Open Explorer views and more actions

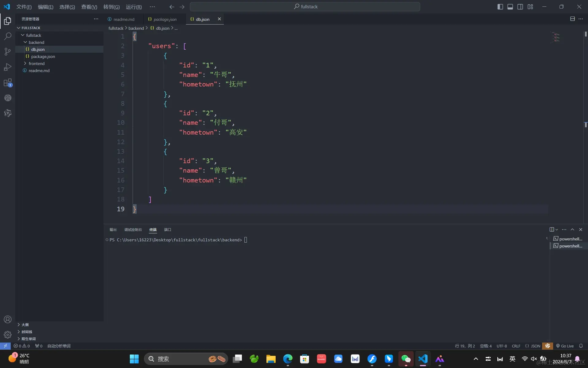coord(96,19)
